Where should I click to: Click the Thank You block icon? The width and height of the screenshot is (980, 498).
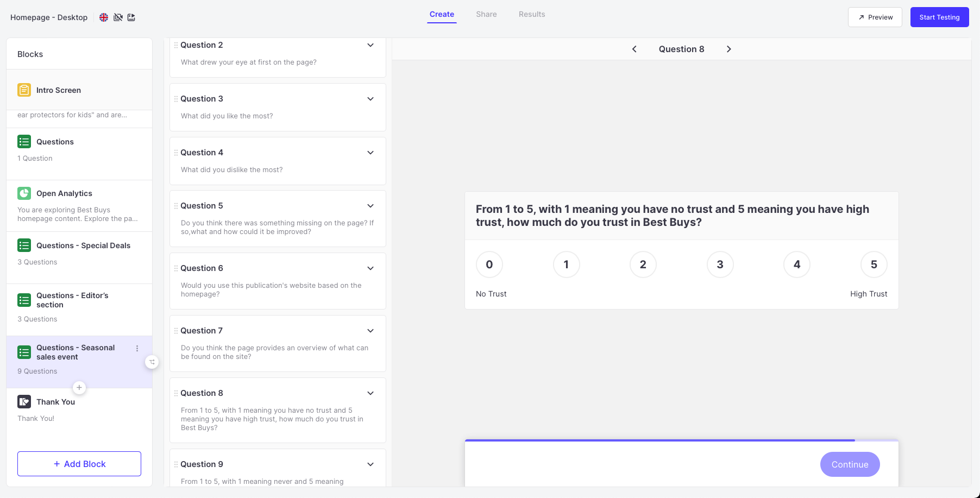(24, 402)
